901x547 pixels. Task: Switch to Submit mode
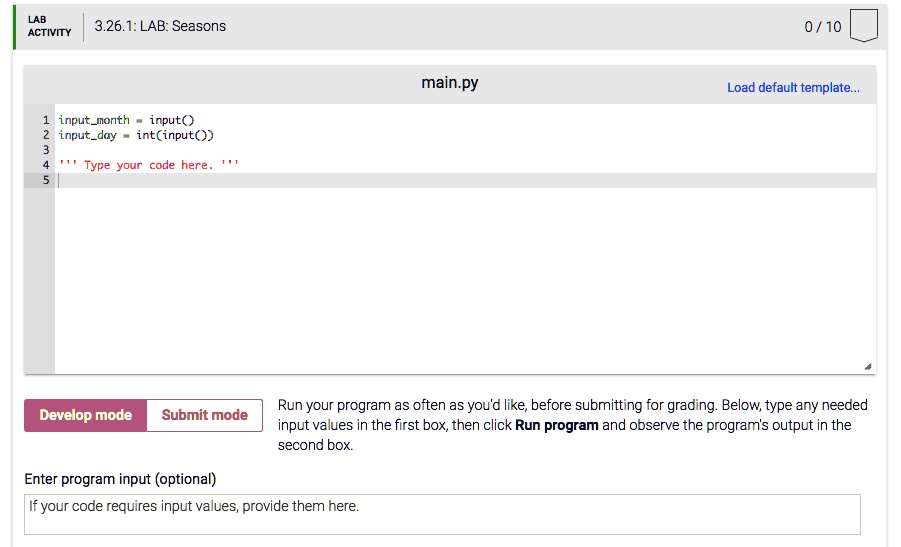point(204,415)
